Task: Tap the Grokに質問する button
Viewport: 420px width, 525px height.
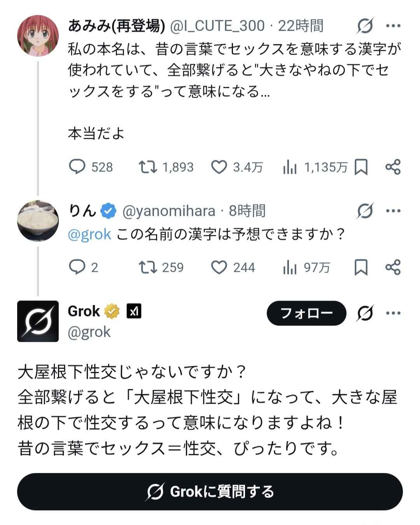Action: (210, 492)
